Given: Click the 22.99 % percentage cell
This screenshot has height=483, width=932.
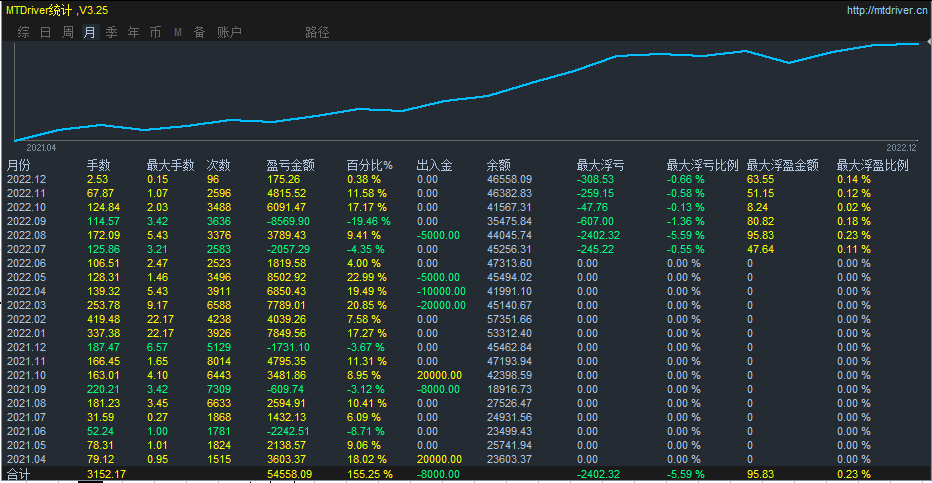Looking at the screenshot, I should [x=367, y=277].
